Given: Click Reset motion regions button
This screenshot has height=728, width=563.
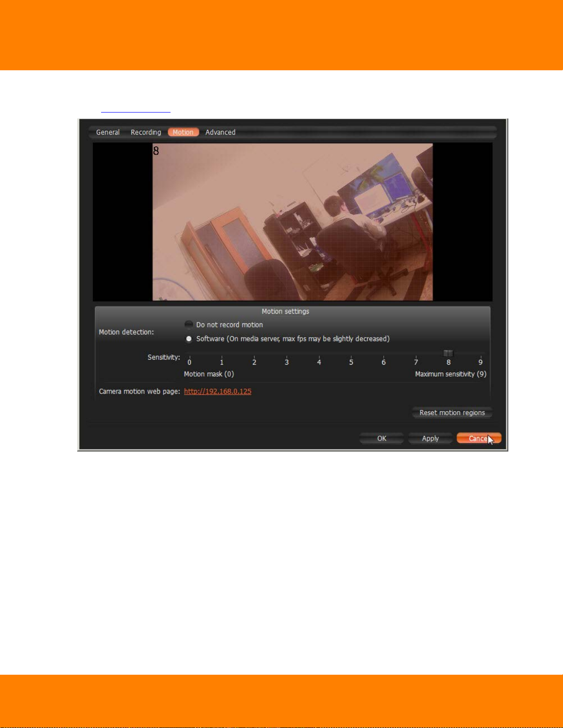Looking at the screenshot, I should (x=452, y=412).
